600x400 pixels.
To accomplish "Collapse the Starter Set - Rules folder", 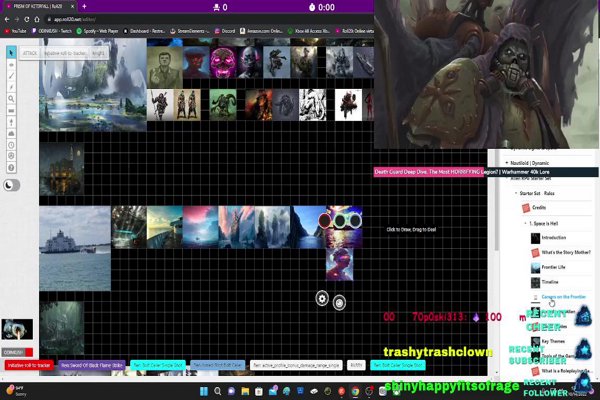I will tap(516, 193).
